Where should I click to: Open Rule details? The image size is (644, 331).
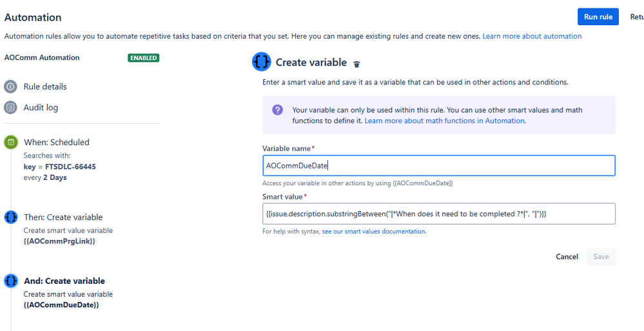tap(44, 86)
